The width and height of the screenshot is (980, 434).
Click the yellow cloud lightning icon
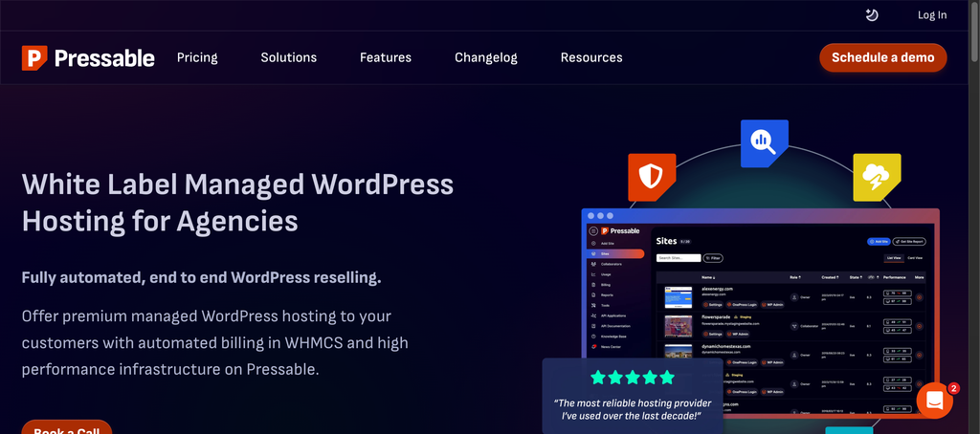pyautogui.click(x=877, y=177)
